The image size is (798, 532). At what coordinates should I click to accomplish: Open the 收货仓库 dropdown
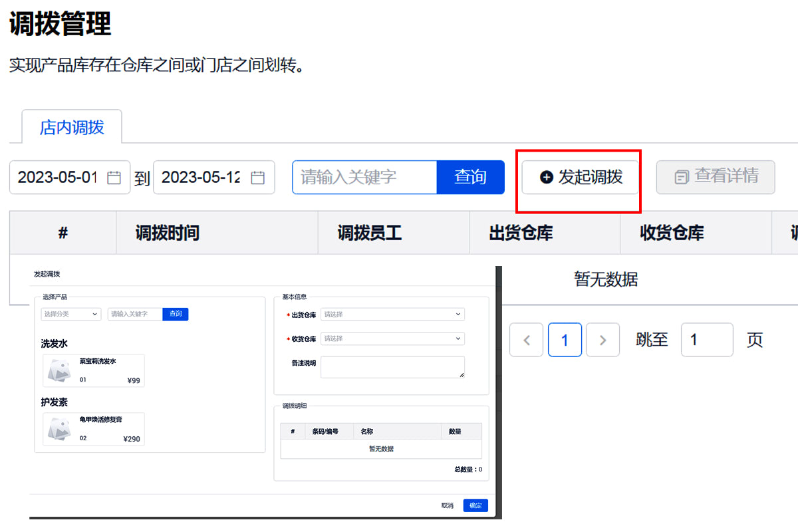tap(392, 338)
